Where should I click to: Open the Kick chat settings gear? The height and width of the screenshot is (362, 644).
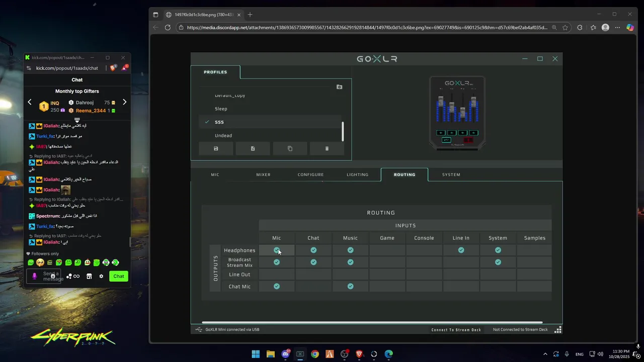pyautogui.click(x=101, y=276)
